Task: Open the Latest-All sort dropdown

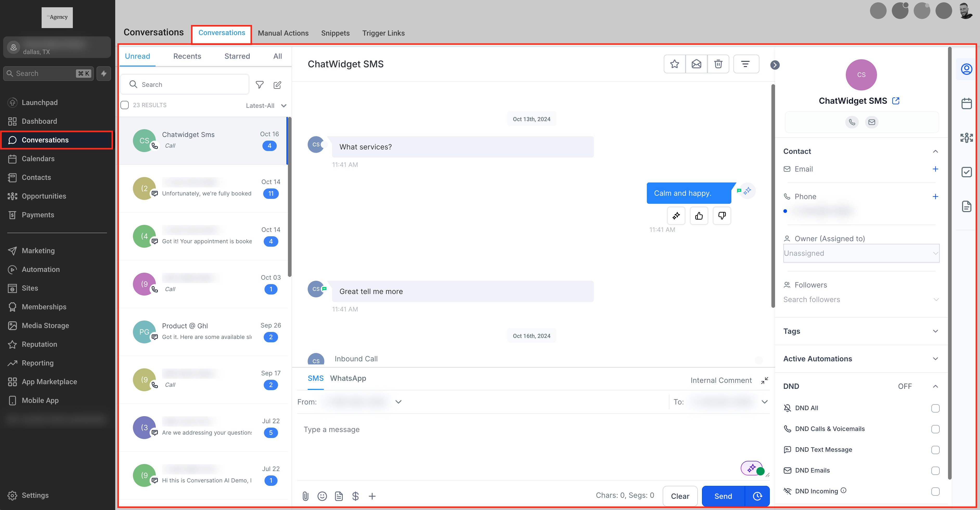Action: 266,106
